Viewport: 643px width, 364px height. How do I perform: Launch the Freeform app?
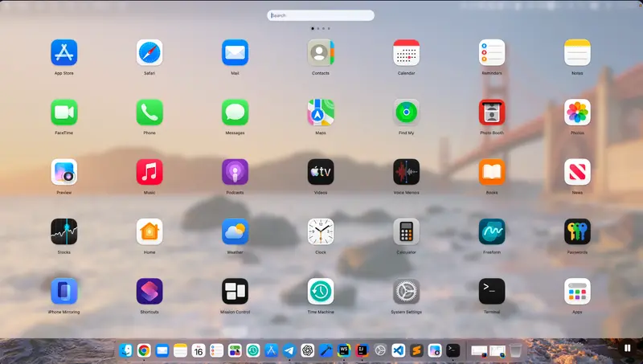tap(492, 231)
